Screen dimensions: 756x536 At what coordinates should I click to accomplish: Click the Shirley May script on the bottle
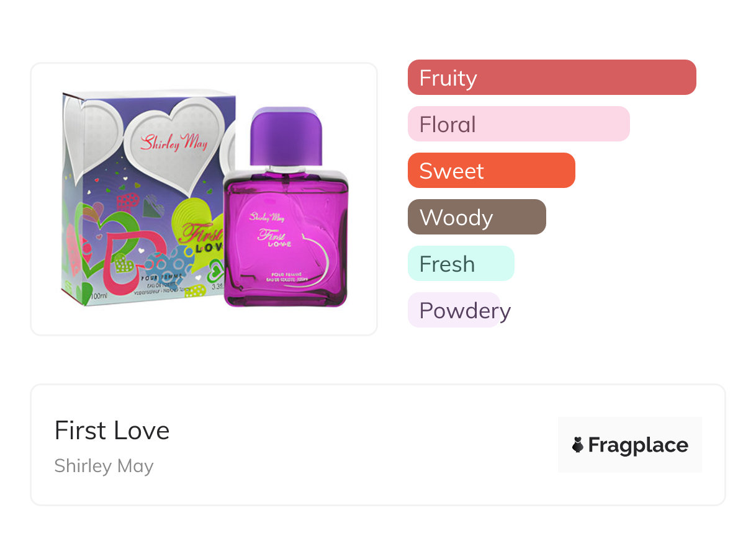[x=266, y=217]
